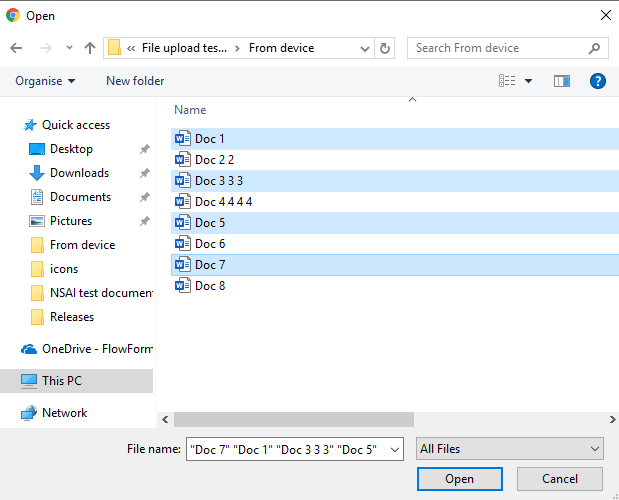Viewport: 619px width, 500px height.
Task: Click the scroll left arrow
Action: point(165,419)
